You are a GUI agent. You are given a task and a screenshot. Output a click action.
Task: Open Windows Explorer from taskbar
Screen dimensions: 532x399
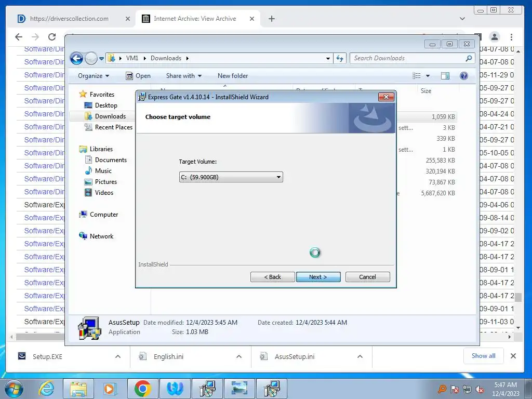tap(78, 389)
